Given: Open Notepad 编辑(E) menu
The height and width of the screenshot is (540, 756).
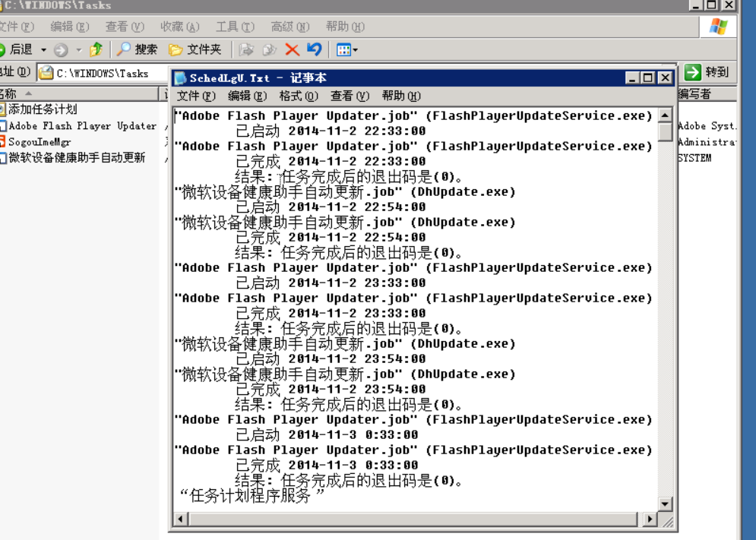Looking at the screenshot, I should [248, 96].
